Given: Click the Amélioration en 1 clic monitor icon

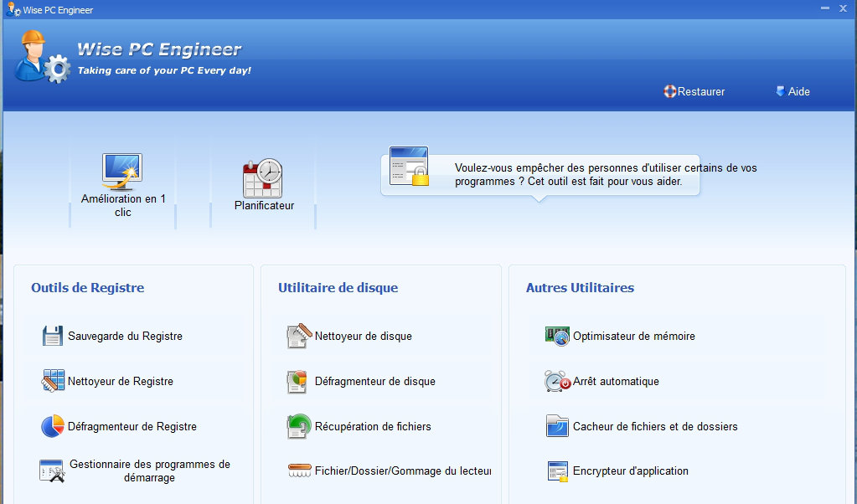Looking at the screenshot, I should tap(122, 172).
